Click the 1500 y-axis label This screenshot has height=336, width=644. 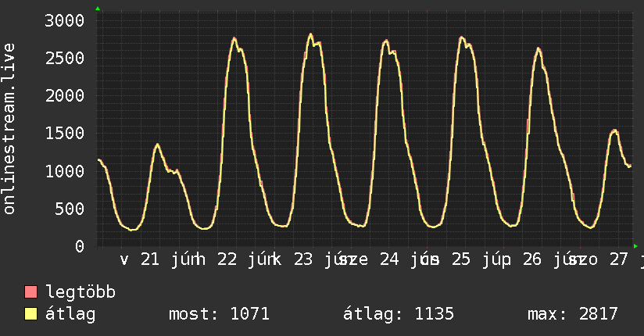65,133
